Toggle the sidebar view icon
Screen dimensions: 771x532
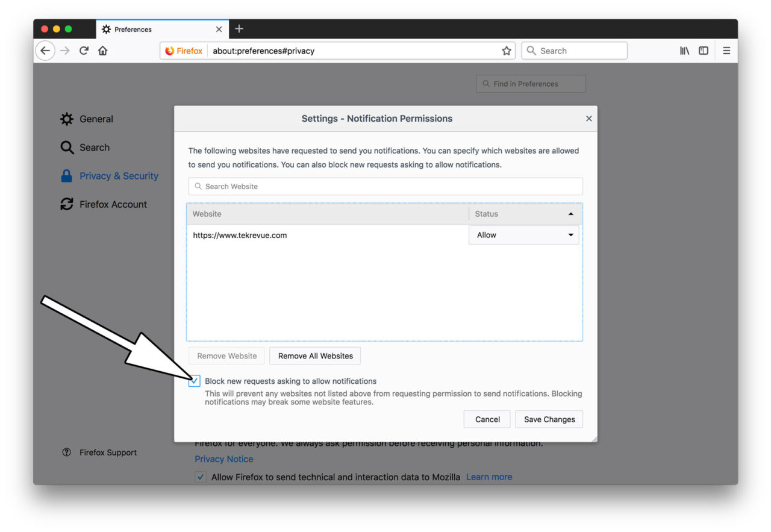pos(704,51)
